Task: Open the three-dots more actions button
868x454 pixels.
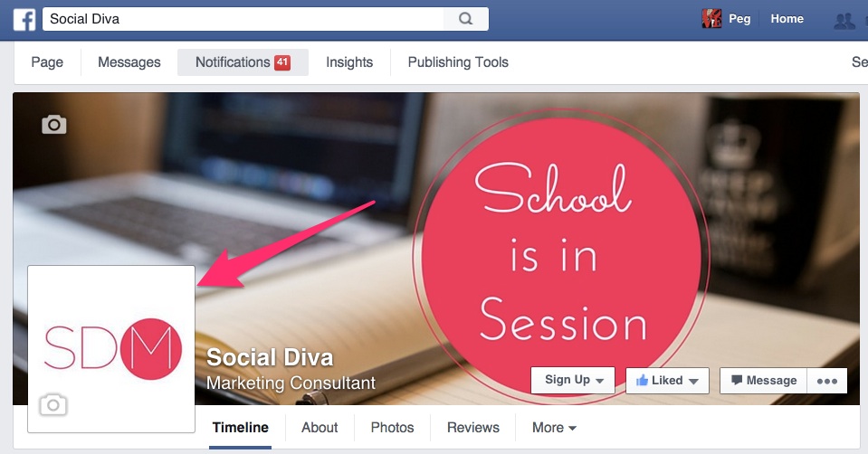Action: click(827, 381)
